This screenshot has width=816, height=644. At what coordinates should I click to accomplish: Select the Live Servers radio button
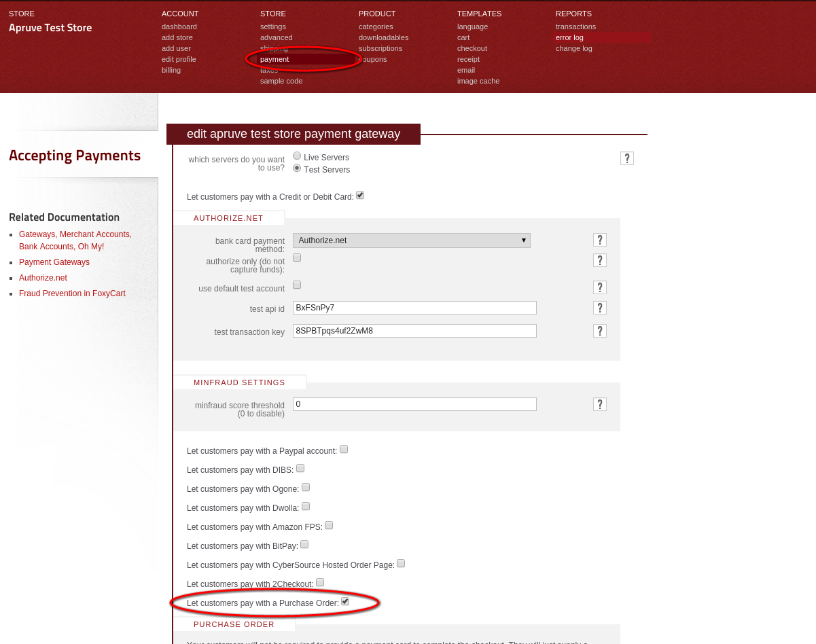296,156
